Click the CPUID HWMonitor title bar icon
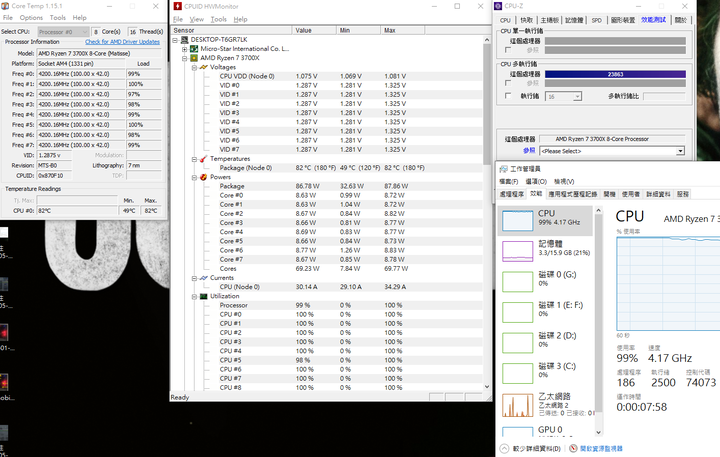Viewport: 720px width, 457px height. click(x=178, y=6)
